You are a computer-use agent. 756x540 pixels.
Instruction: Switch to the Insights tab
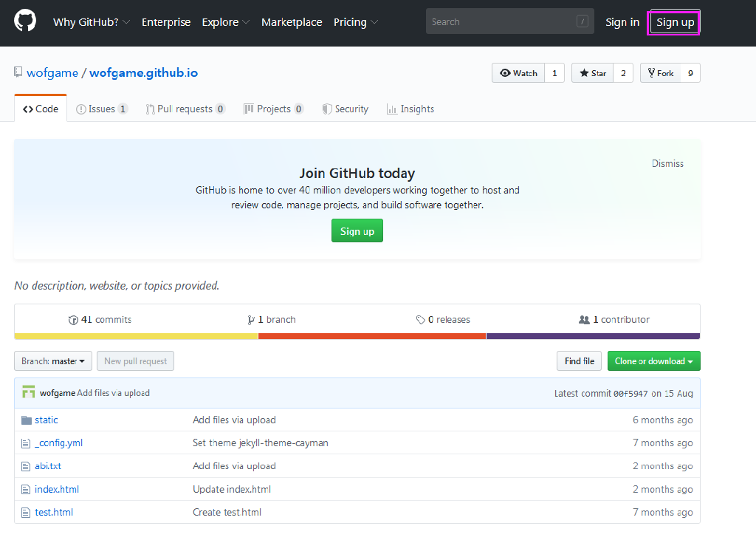point(410,109)
